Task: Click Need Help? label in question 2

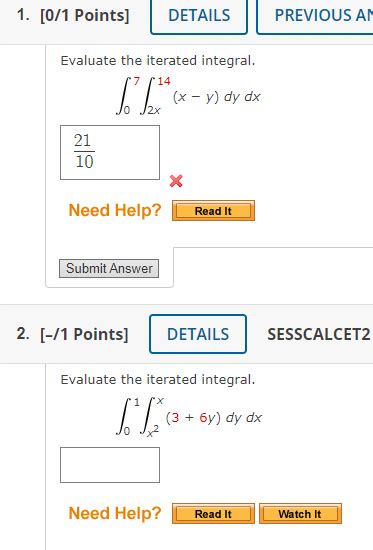Action: coord(115,514)
